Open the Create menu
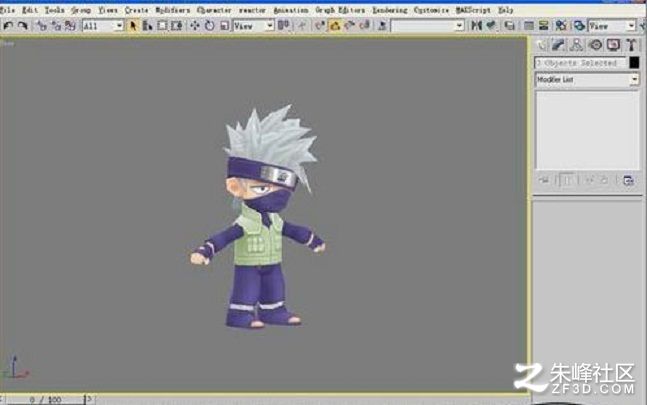This screenshot has width=647, height=405. tap(136, 10)
